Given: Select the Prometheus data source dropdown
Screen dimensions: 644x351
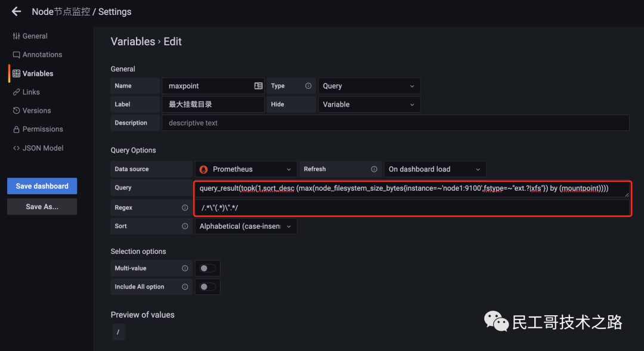Looking at the screenshot, I should pos(245,169).
